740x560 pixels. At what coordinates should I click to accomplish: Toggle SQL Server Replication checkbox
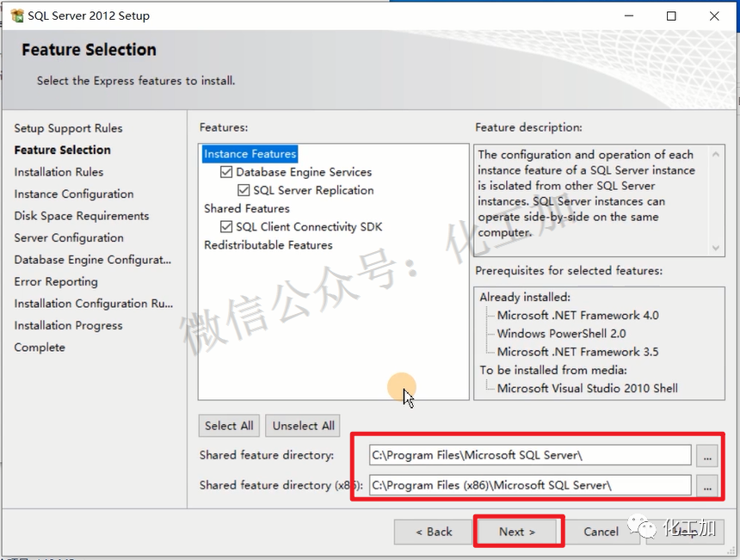point(244,190)
